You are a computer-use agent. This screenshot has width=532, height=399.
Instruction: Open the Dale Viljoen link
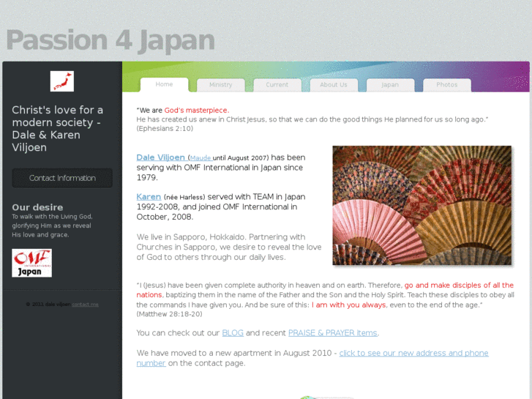[x=161, y=157]
